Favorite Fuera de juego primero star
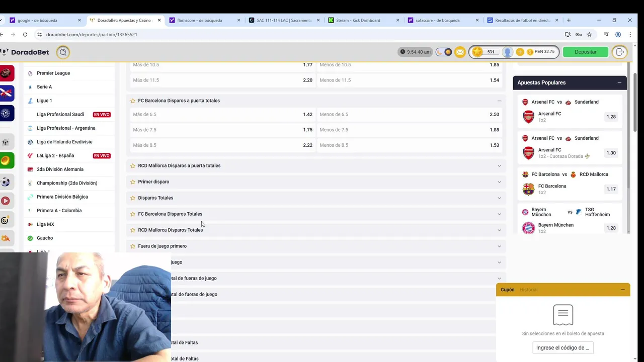 pyautogui.click(x=133, y=246)
